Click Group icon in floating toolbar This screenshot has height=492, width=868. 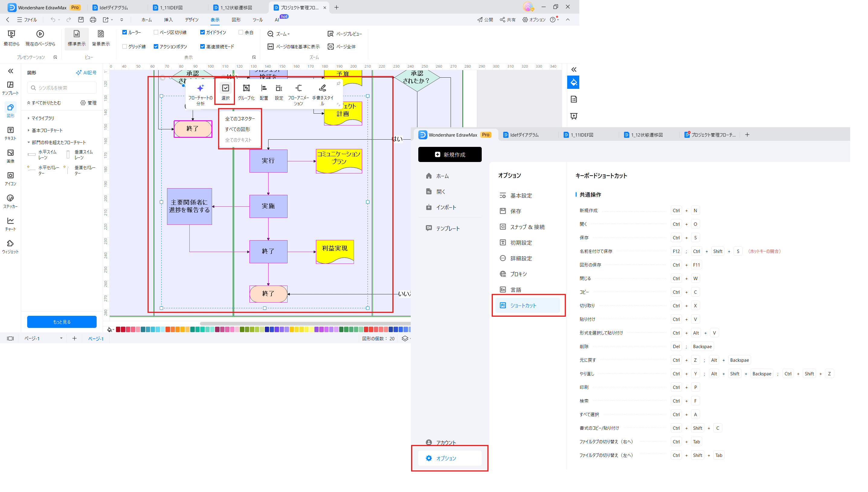[246, 88]
